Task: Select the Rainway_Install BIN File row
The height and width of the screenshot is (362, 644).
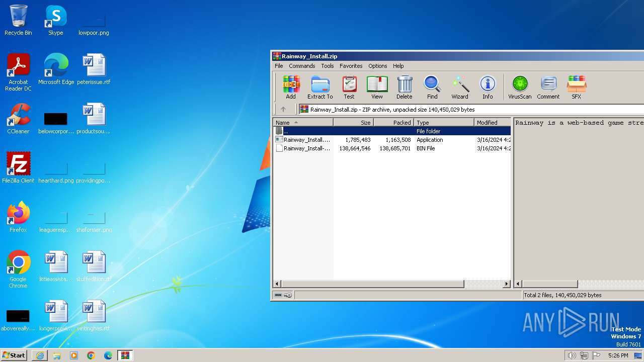Action: (x=392, y=148)
